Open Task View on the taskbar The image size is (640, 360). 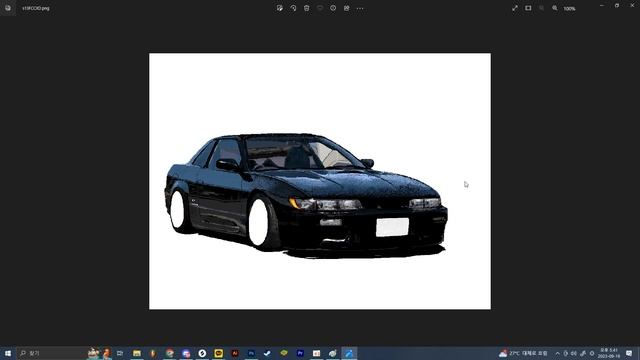coord(120,353)
